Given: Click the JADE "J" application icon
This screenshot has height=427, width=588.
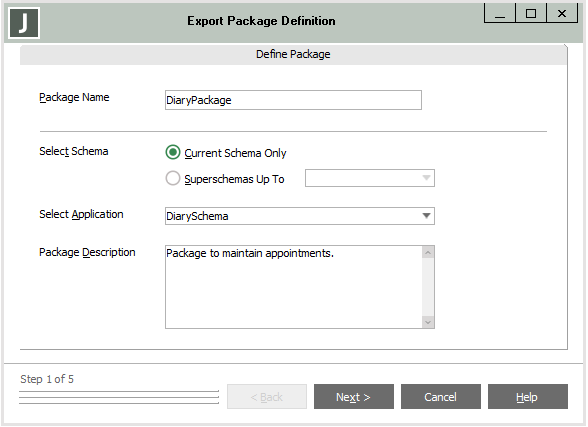Looking at the screenshot, I should (24, 23).
